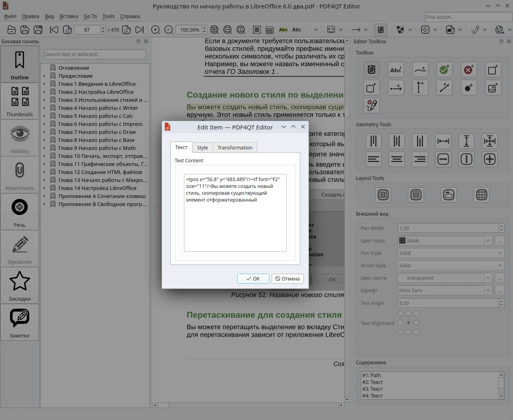This screenshot has width=513, height=420.
Task: Open a file with the toolbar folder icon
Action: coord(12,30)
